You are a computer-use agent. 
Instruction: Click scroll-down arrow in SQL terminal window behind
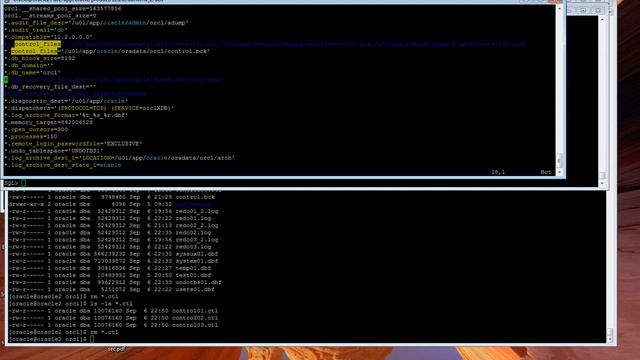point(602,183)
